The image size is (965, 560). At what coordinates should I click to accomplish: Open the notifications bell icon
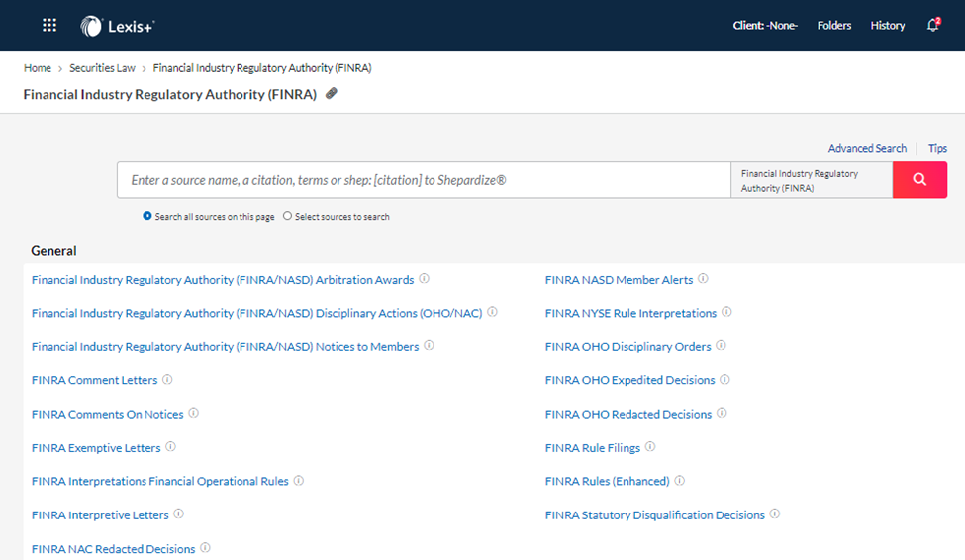[x=933, y=26]
